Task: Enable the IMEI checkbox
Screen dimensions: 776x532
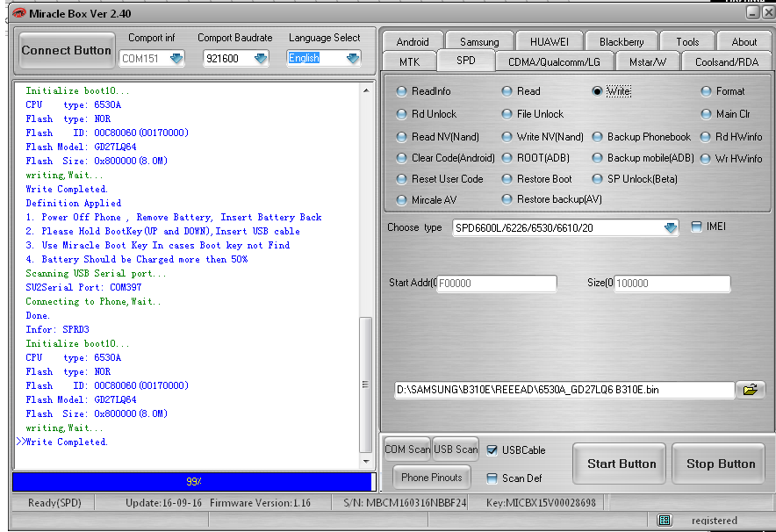Action: (696, 226)
